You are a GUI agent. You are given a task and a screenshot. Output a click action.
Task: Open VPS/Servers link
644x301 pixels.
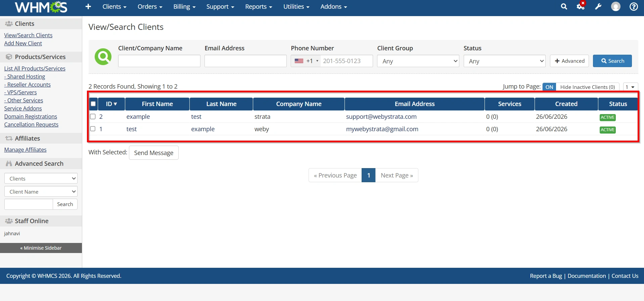20,92
